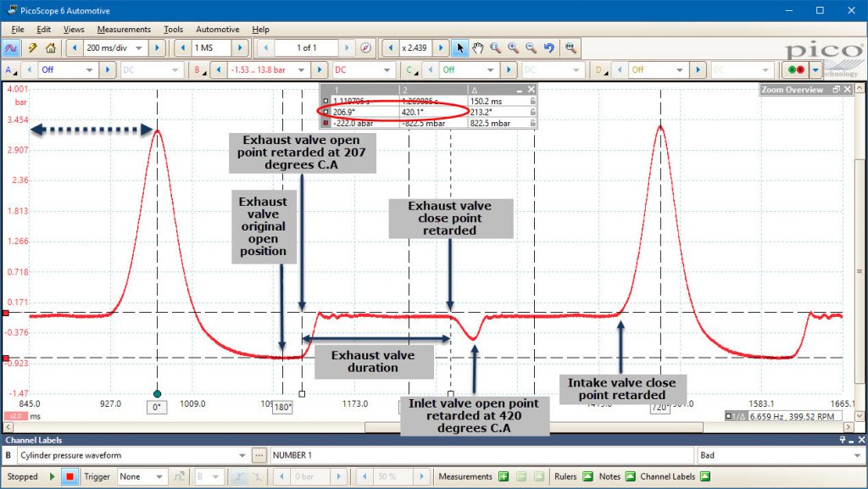Screen dimensions: 868x489
Task: Click the home icon in the toolbar
Action: [50, 48]
